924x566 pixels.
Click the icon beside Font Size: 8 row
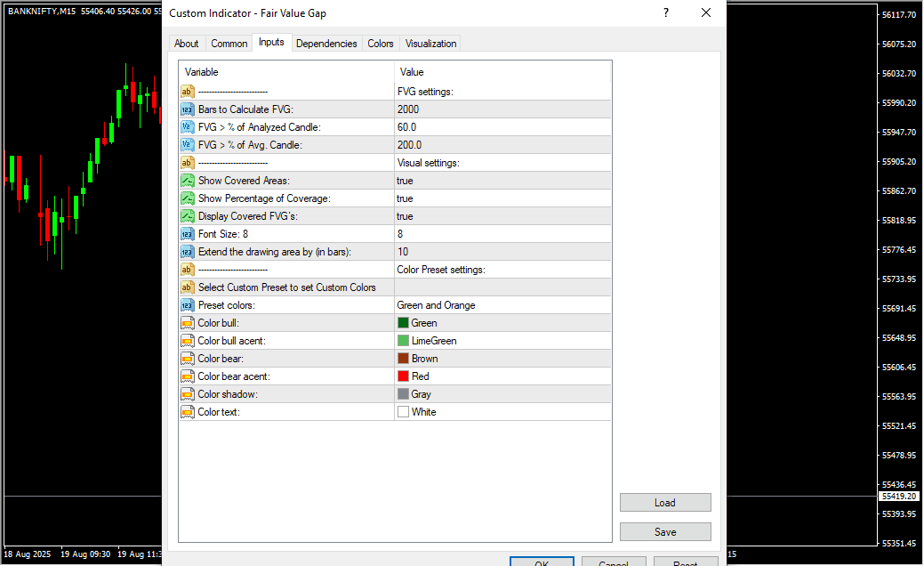coord(188,234)
